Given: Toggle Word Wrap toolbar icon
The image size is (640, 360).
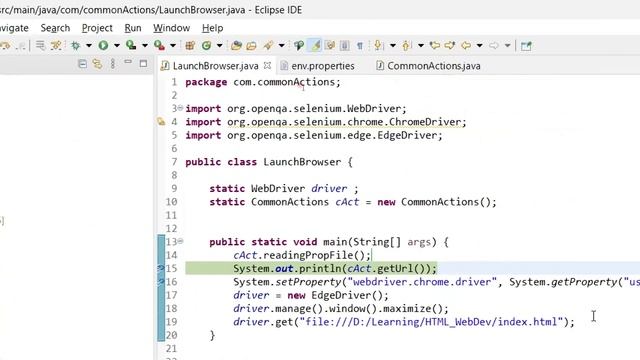Looking at the screenshot, I should coord(330,45).
